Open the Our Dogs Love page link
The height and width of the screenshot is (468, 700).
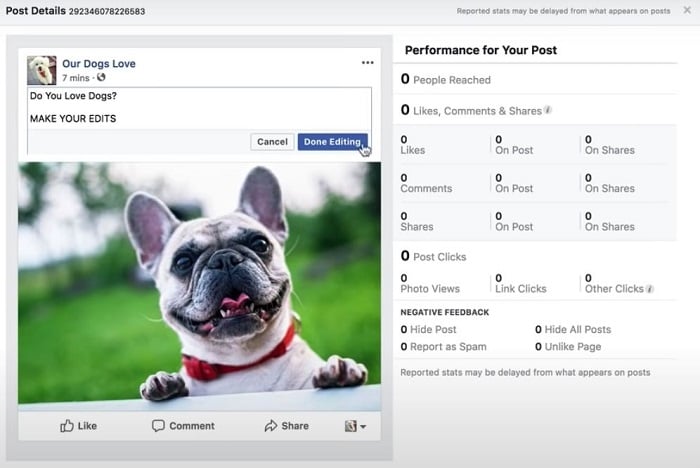(x=99, y=63)
